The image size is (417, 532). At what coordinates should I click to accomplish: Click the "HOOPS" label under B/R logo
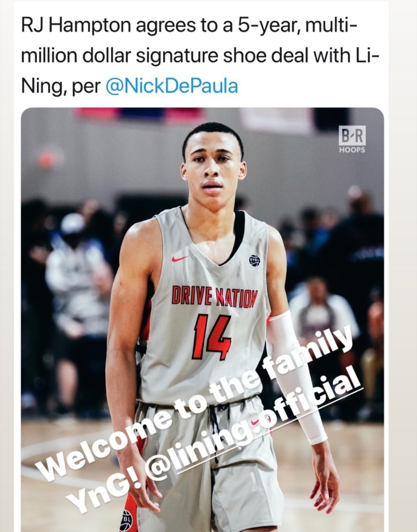point(352,150)
